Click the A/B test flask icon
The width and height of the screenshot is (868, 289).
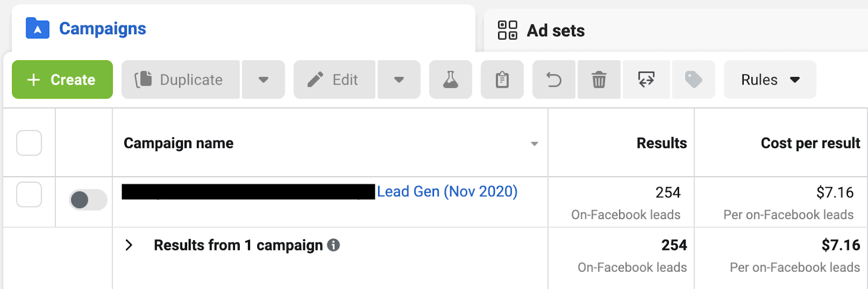(x=450, y=80)
